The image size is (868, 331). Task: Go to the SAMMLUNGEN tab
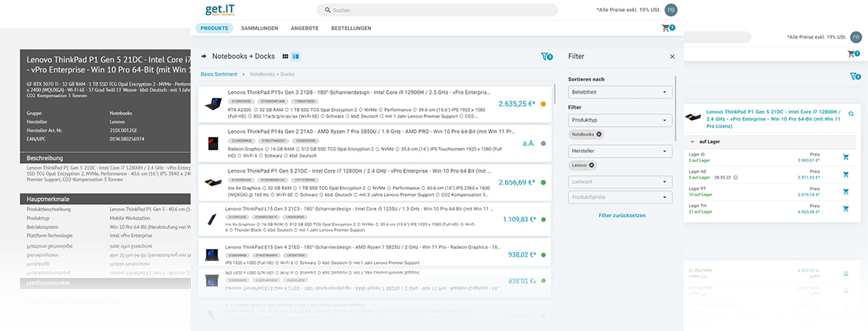point(260,28)
